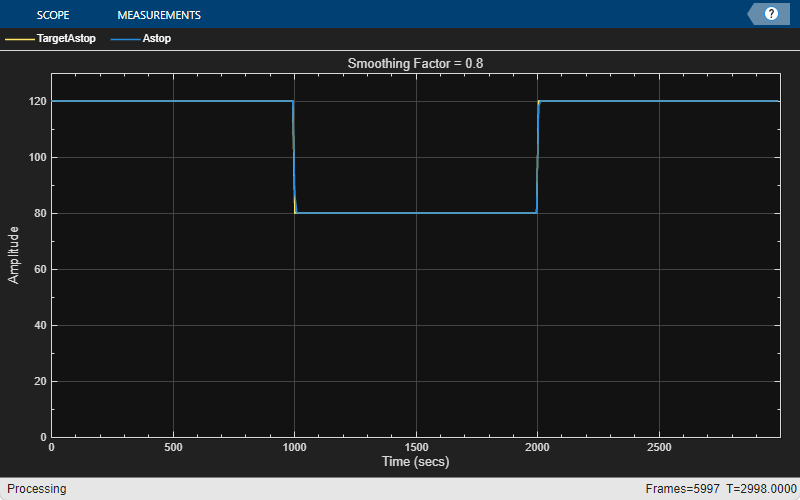Click the help question mark icon
This screenshot has width=800, height=500.
click(x=771, y=14)
